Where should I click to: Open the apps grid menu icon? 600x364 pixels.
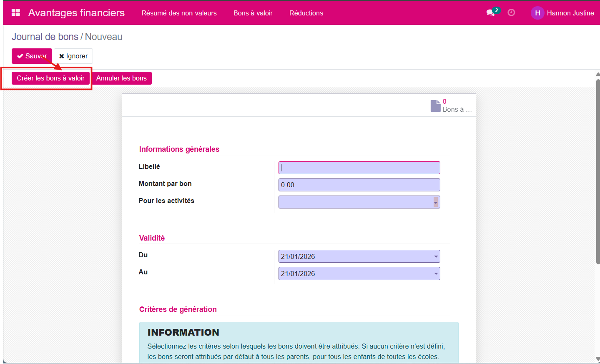[16, 13]
